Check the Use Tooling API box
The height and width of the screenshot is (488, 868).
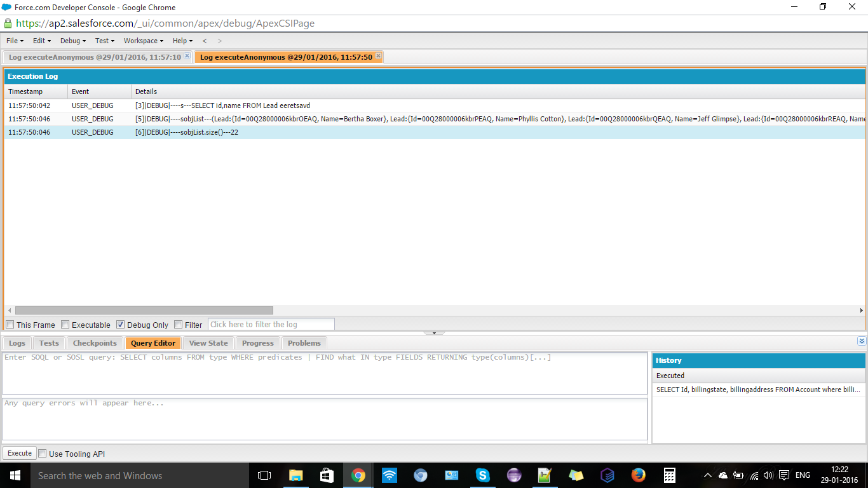click(43, 454)
